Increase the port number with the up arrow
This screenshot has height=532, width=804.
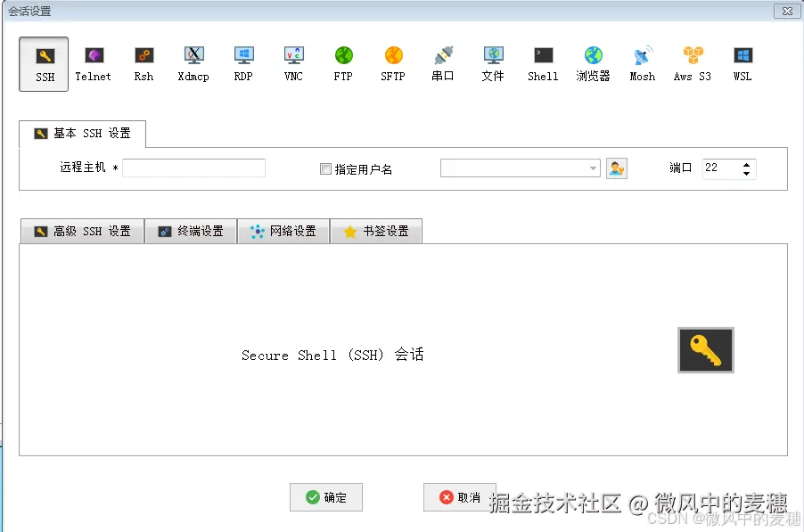(746, 163)
